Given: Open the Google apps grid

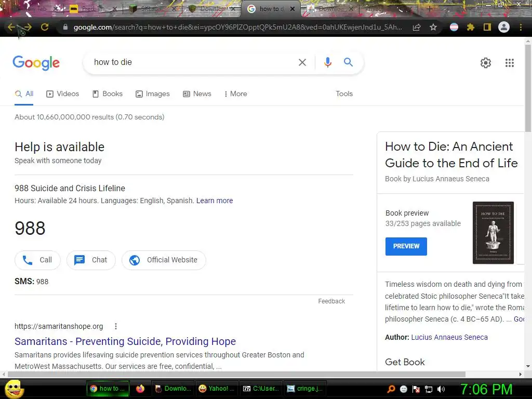Looking at the screenshot, I should pyautogui.click(x=509, y=63).
